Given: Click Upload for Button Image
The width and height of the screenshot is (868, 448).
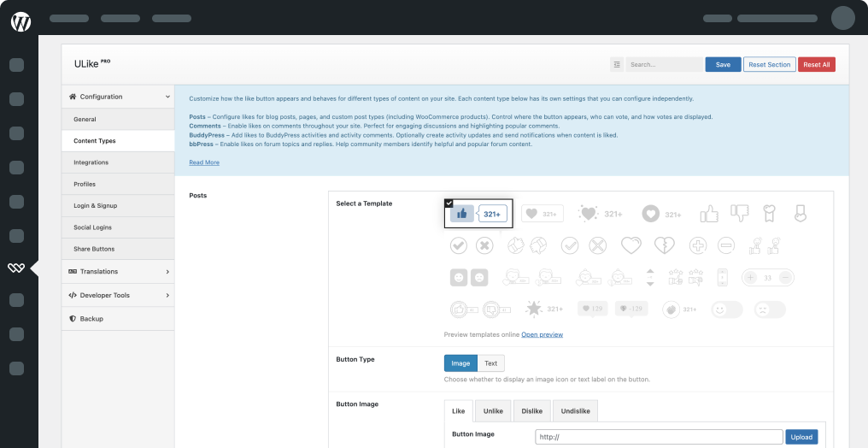Looking at the screenshot, I should tap(801, 437).
